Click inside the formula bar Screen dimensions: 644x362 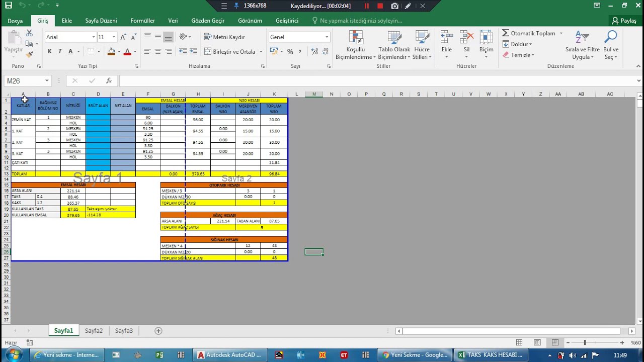(x=377, y=81)
